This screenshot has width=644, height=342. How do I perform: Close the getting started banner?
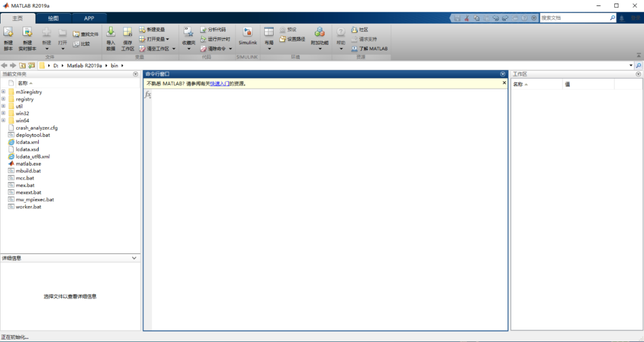point(504,83)
